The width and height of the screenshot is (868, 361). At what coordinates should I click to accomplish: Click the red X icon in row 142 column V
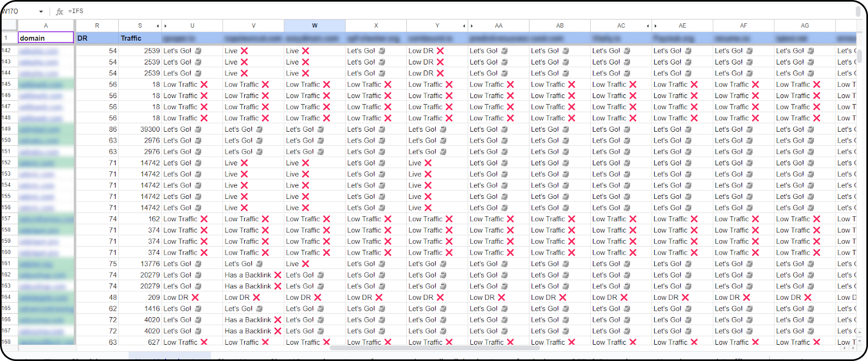point(244,51)
